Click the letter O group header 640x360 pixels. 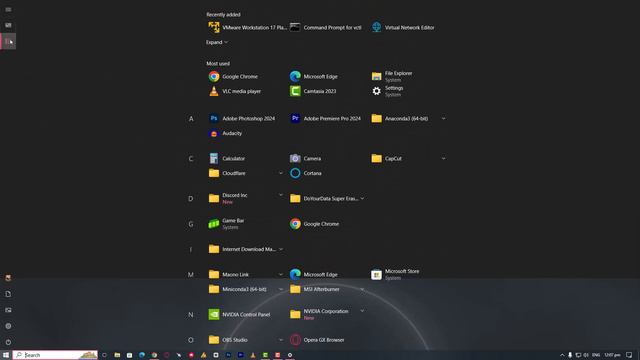click(191, 340)
